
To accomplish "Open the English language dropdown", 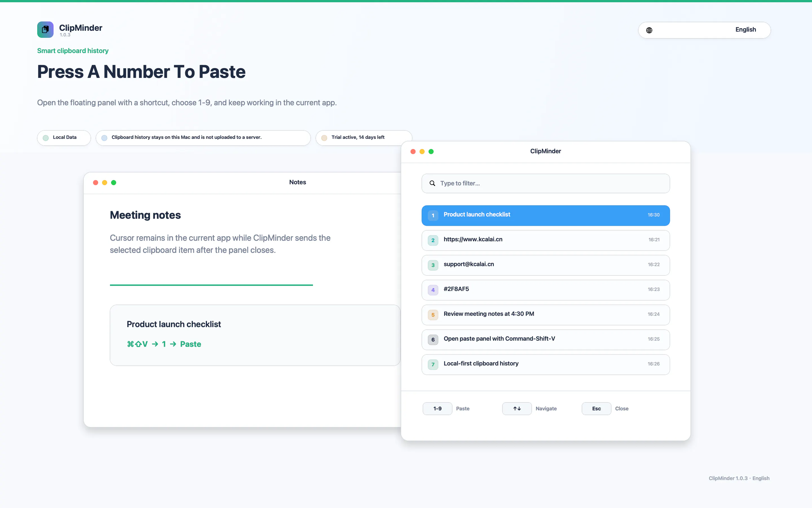I will click(704, 30).
